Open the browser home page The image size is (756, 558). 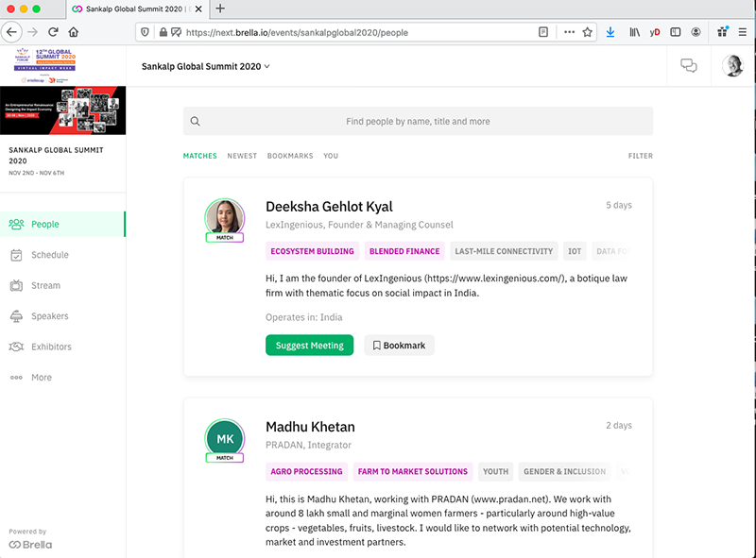point(74,32)
